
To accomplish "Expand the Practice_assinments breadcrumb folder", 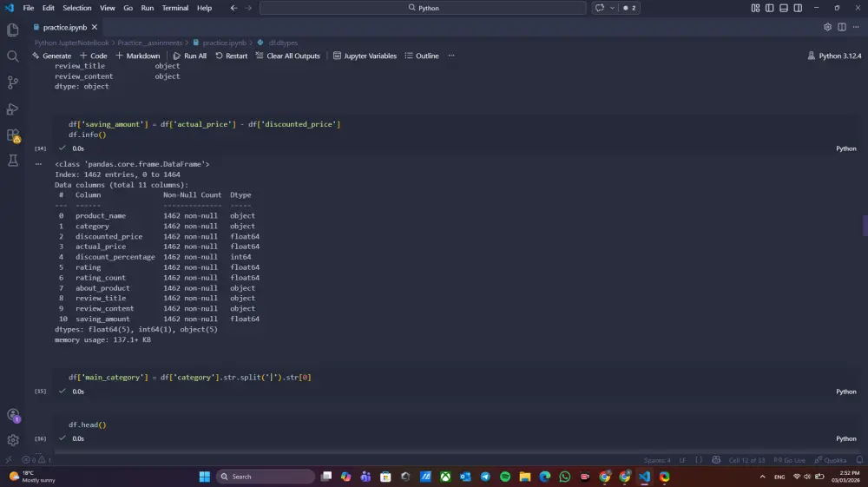I will point(149,43).
